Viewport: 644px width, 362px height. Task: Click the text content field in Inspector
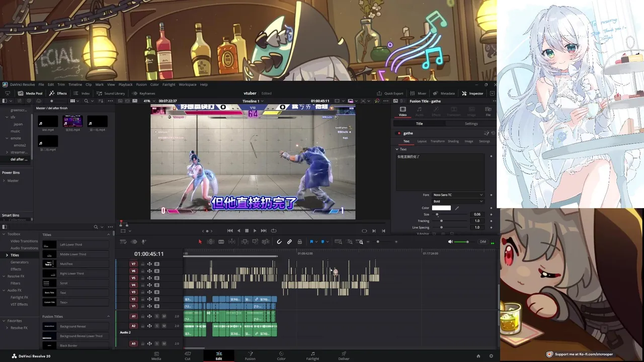click(440, 171)
